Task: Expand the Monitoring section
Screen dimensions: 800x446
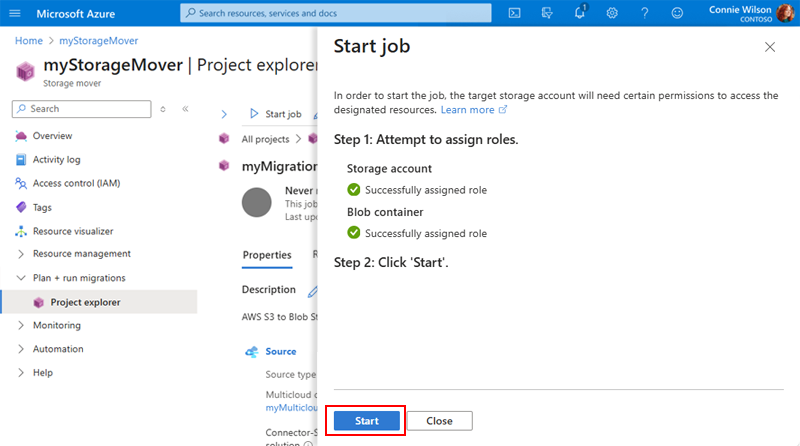Action: 21,326
